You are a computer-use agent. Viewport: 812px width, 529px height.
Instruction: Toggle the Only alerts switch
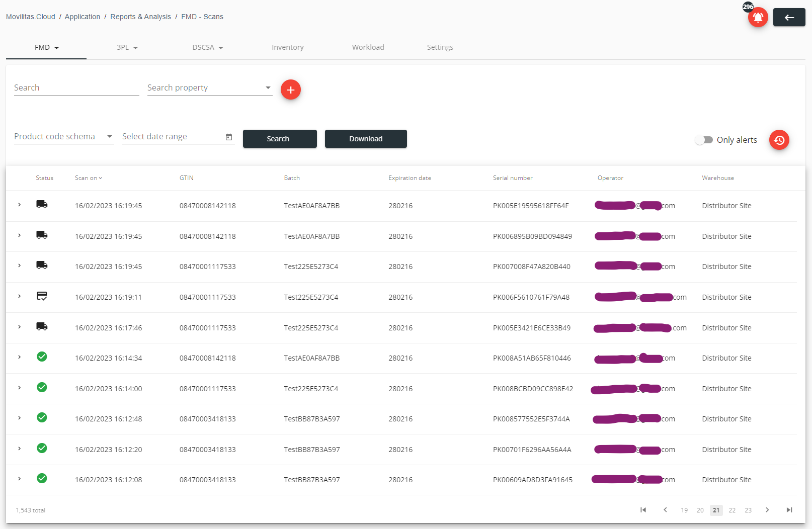coord(704,140)
